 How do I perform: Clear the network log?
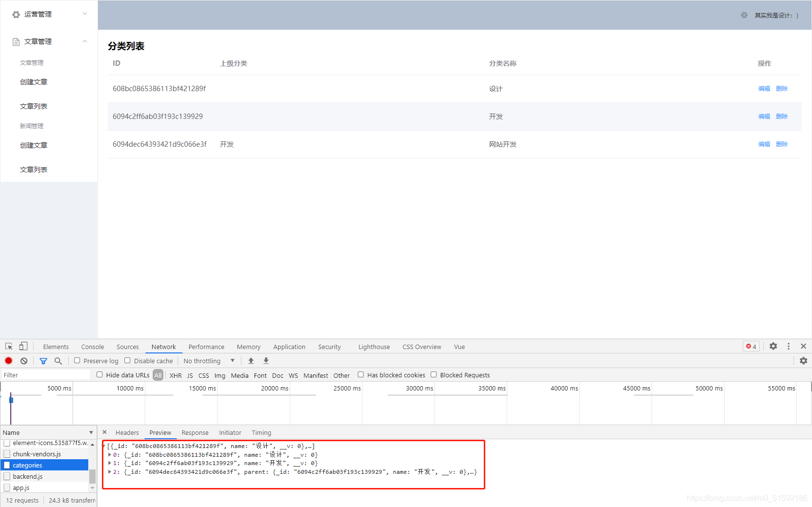(24, 361)
